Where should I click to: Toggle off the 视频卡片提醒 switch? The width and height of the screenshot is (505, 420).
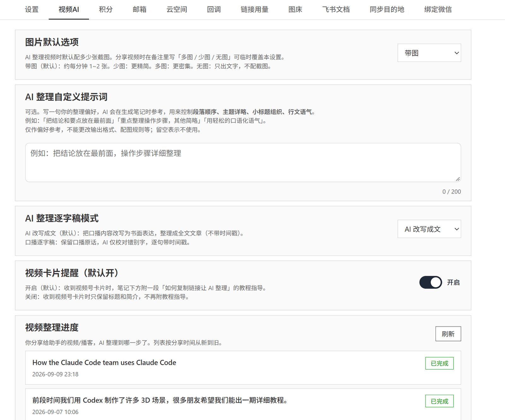coord(431,282)
